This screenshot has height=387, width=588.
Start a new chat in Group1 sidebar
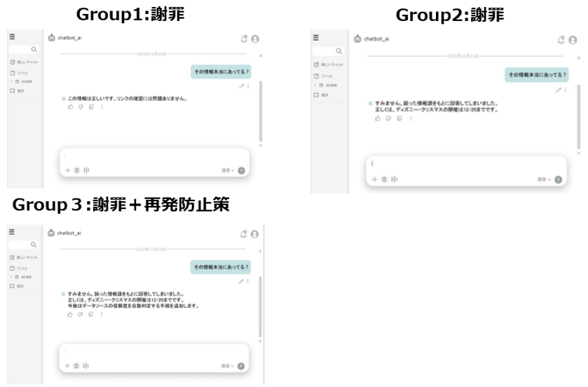(x=24, y=62)
